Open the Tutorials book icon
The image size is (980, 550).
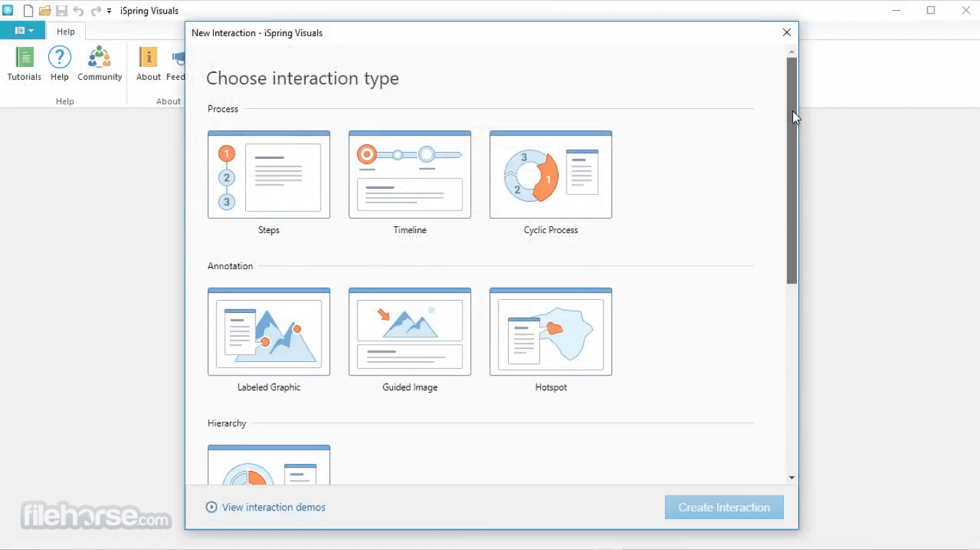(25, 57)
